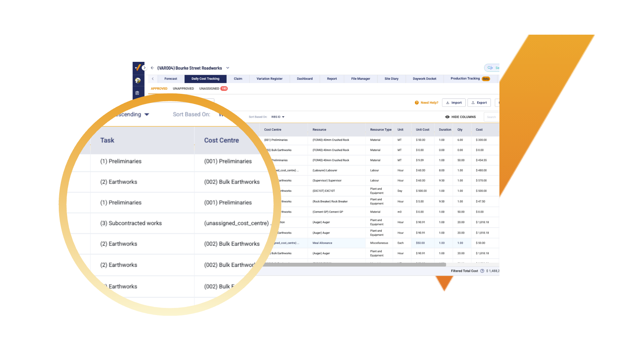Switch to the Site Diary tab
Viewport: 634px width, 364px height.
click(391, 79)
